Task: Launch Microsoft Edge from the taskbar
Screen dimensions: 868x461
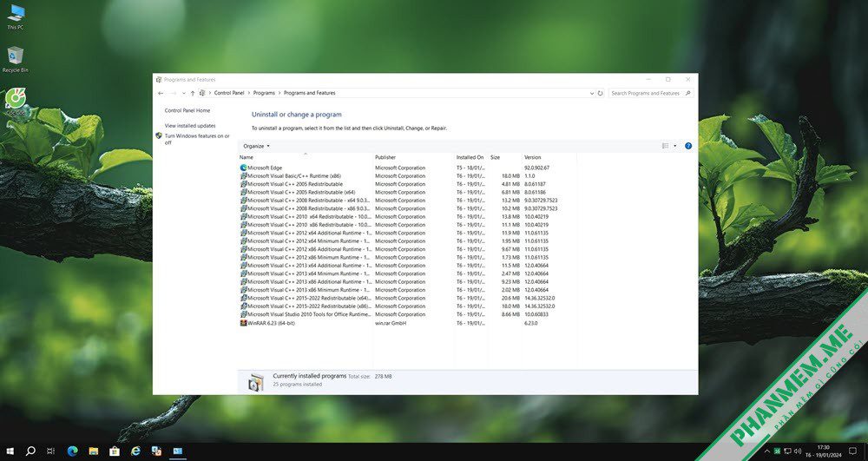Action: click(x=72, y=451)
